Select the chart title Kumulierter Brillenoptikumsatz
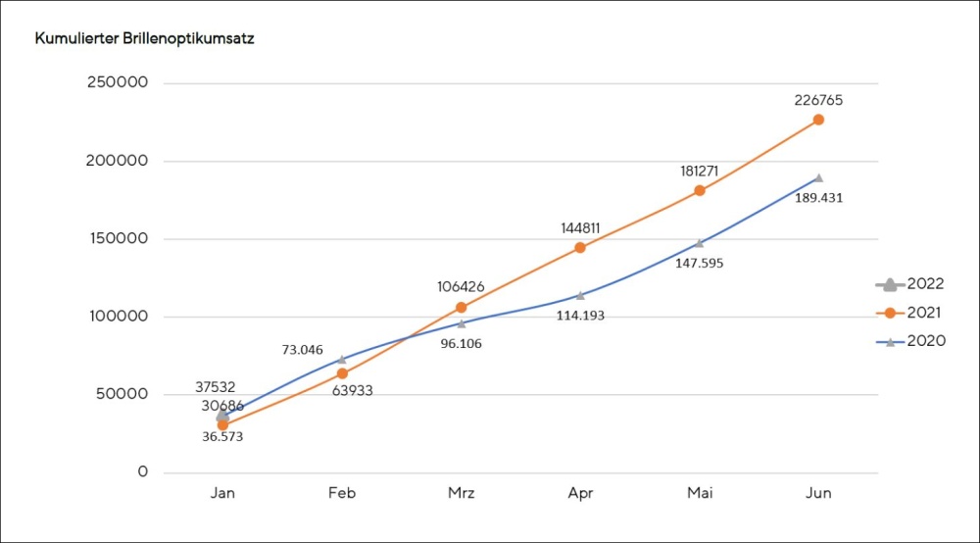 144,39
